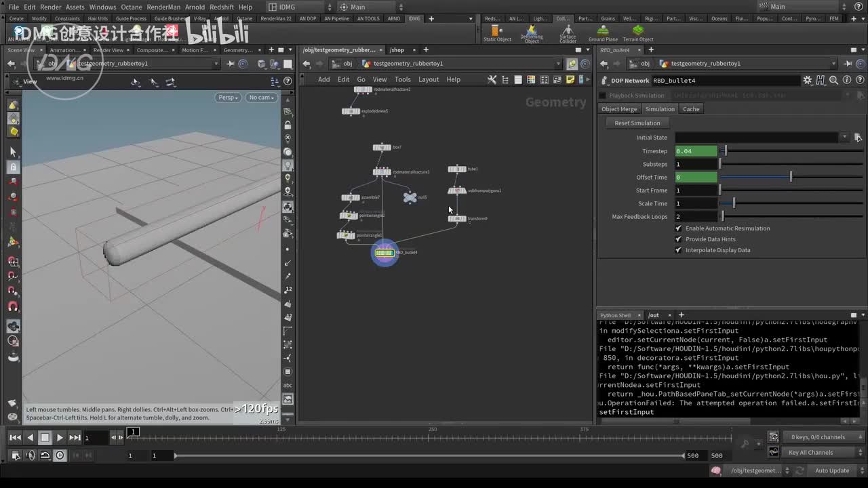Select the Static Object shelf tool
Screen dimensions: 868x488
[x=497, y=33]
